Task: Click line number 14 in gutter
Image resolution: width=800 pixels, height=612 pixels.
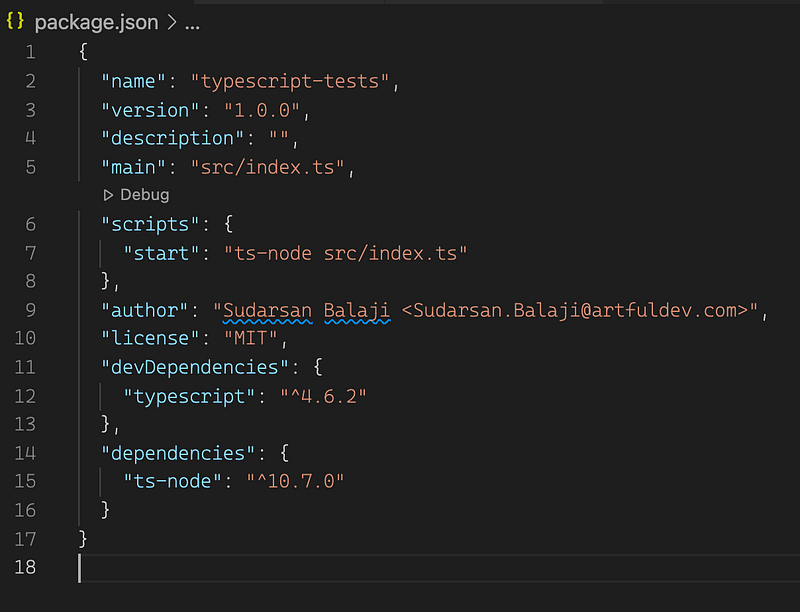Action: click(25, 453)
